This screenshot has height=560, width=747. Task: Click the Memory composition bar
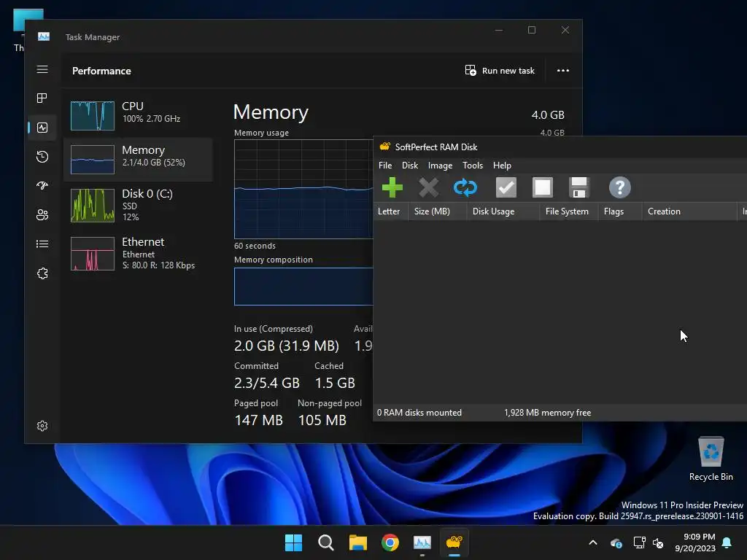(x=303, y=287)
